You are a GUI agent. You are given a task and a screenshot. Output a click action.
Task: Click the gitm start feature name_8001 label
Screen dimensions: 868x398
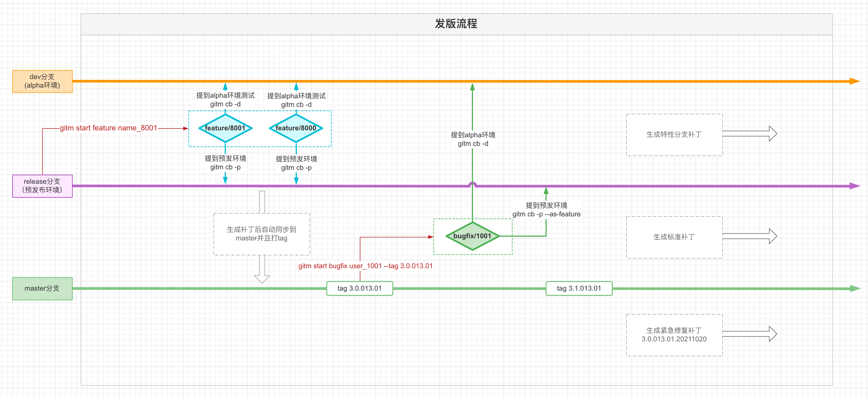108,128
